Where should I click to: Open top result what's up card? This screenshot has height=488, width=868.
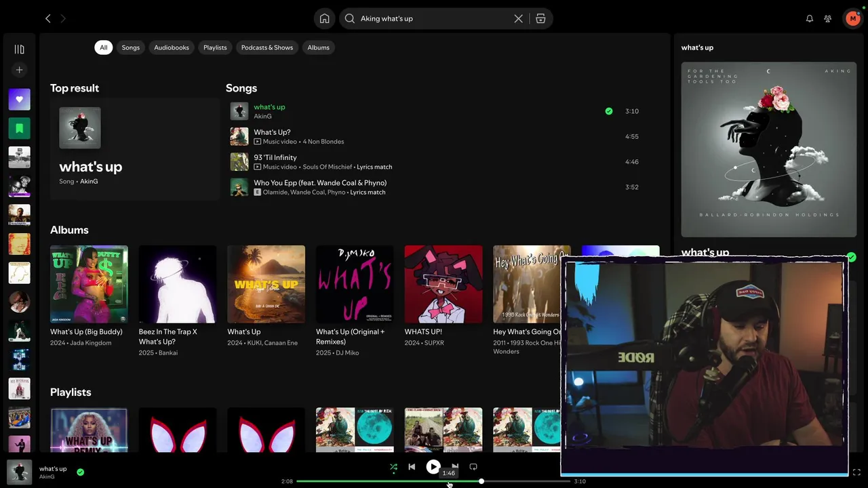[134, 149]
